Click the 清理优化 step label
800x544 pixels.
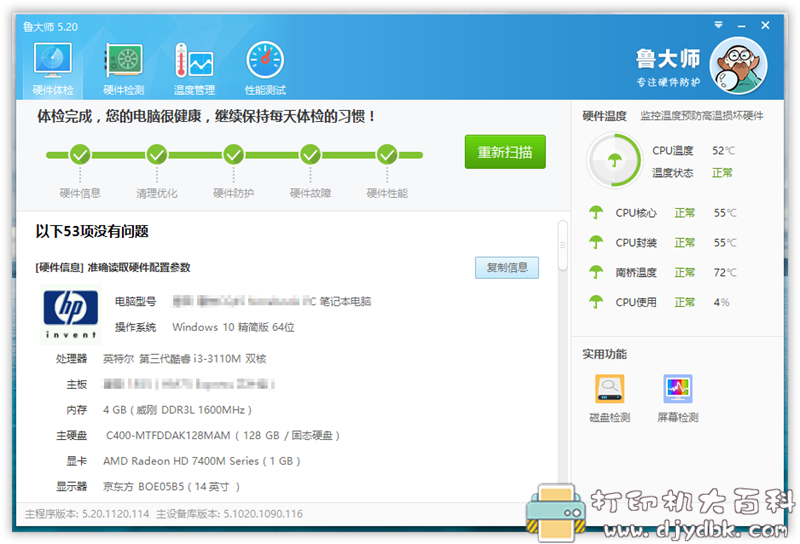(x=157, y=193)
